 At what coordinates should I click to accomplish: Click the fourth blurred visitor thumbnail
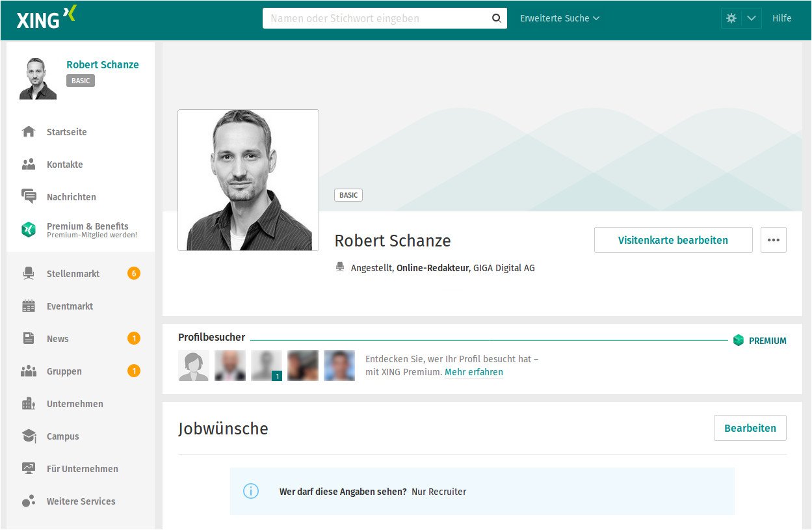pos(303,365)
